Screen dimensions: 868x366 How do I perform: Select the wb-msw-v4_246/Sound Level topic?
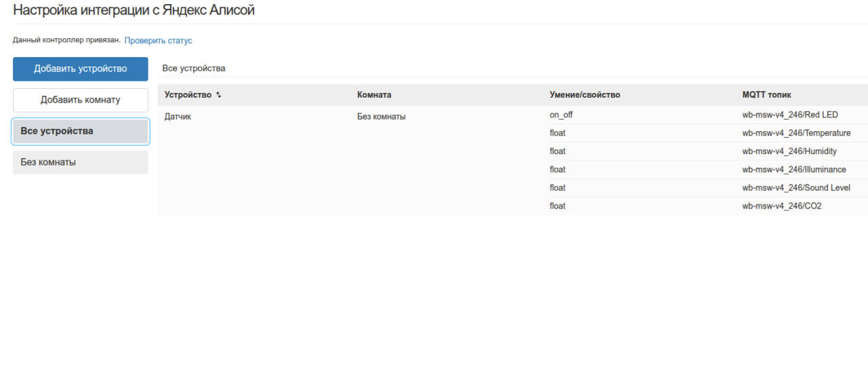(x=796, y=188)
